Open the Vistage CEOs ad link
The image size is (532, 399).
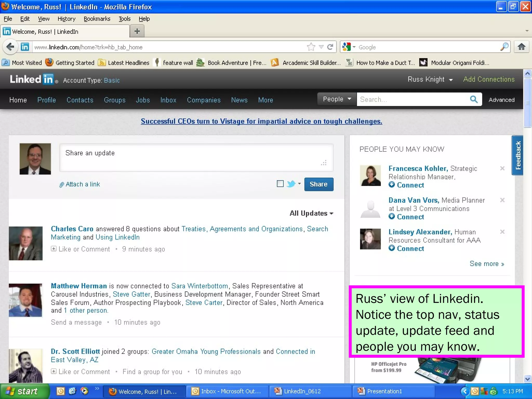click(x=261, y=121)
